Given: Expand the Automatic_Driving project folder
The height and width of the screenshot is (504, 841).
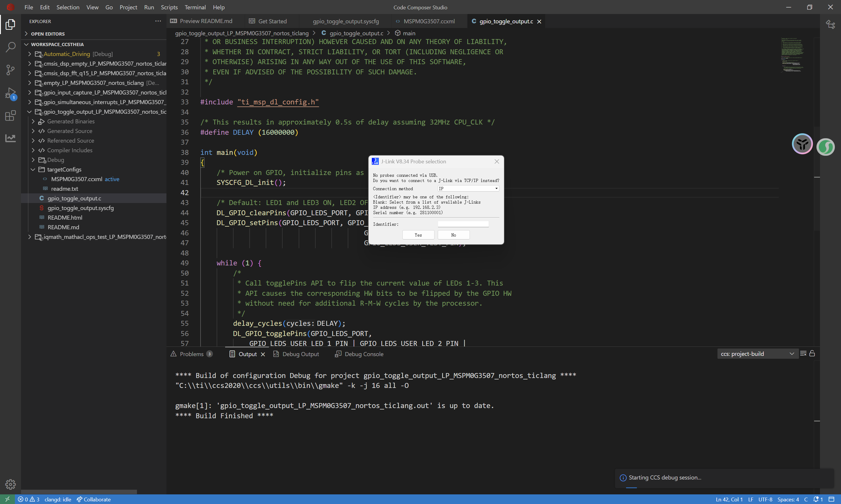Looking at the screenshot, I should click(x=29, y=54).
